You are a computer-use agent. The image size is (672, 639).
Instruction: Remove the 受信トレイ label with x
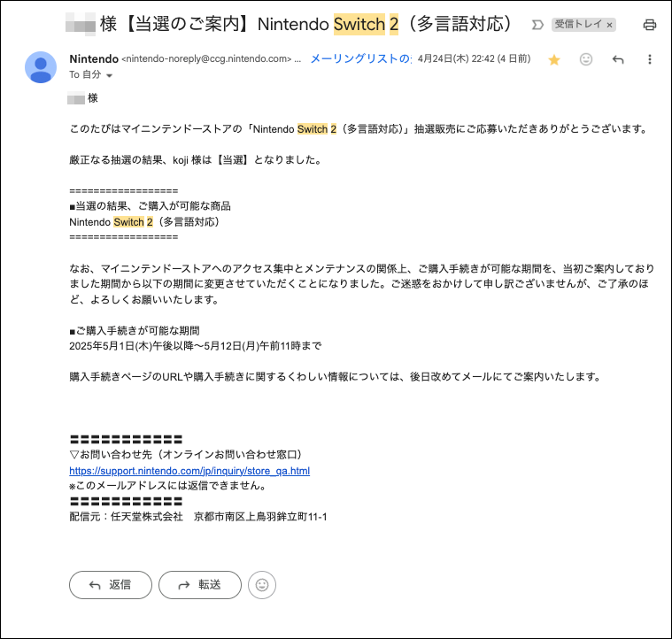[609, 25]
